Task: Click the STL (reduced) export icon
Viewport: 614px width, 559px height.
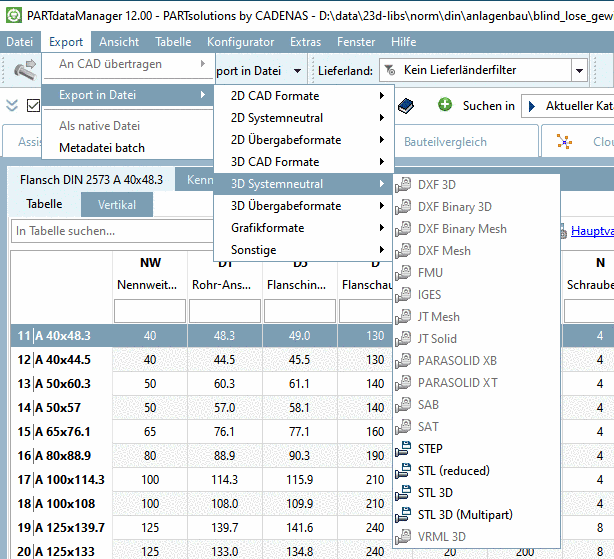Action: (x=404, y=471)
